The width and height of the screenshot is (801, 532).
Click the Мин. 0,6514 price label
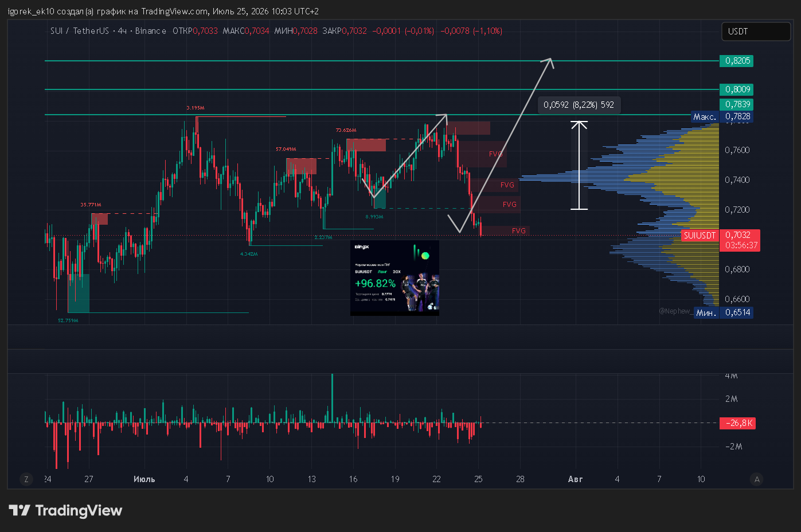[x=723, y=312]
